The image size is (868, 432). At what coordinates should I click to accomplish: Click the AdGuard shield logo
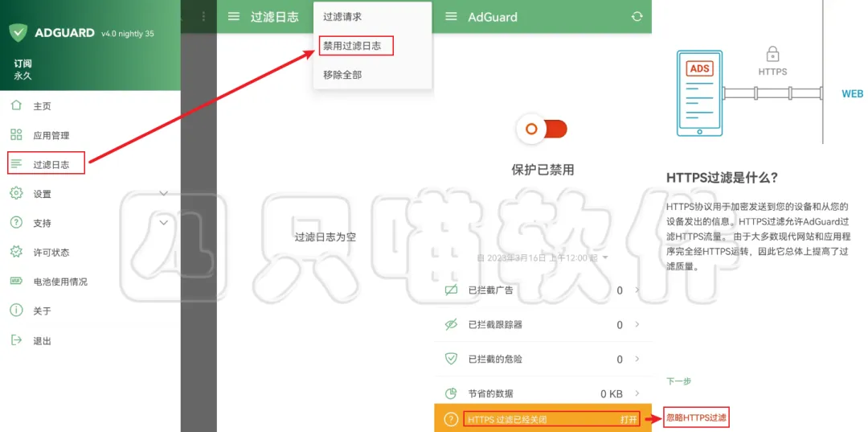point(18,33)
